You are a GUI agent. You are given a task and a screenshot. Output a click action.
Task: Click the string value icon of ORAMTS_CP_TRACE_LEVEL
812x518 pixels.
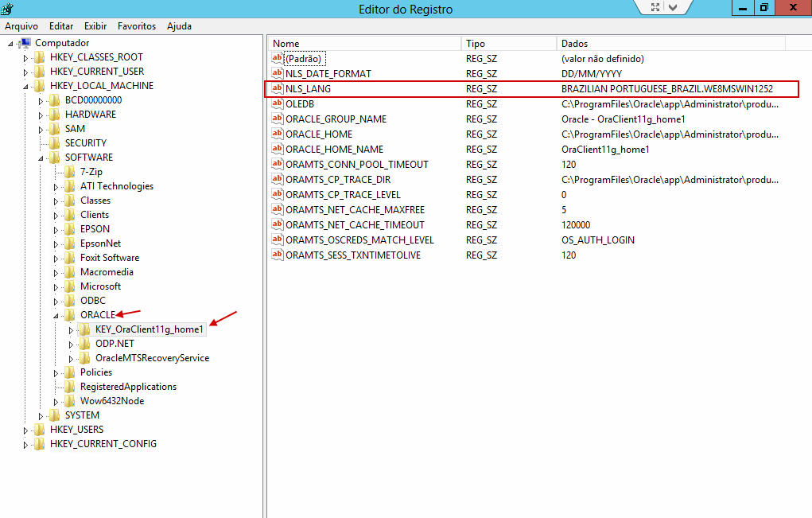tap(278, 193)
